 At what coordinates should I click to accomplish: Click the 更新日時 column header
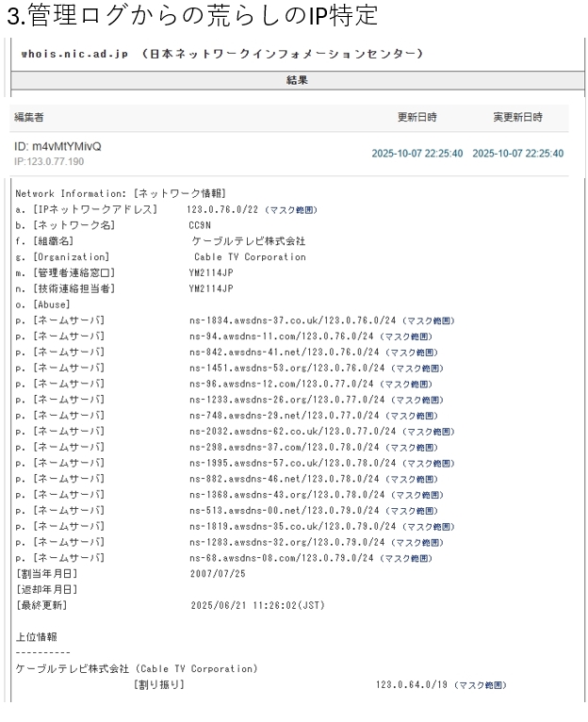[416, 117]
